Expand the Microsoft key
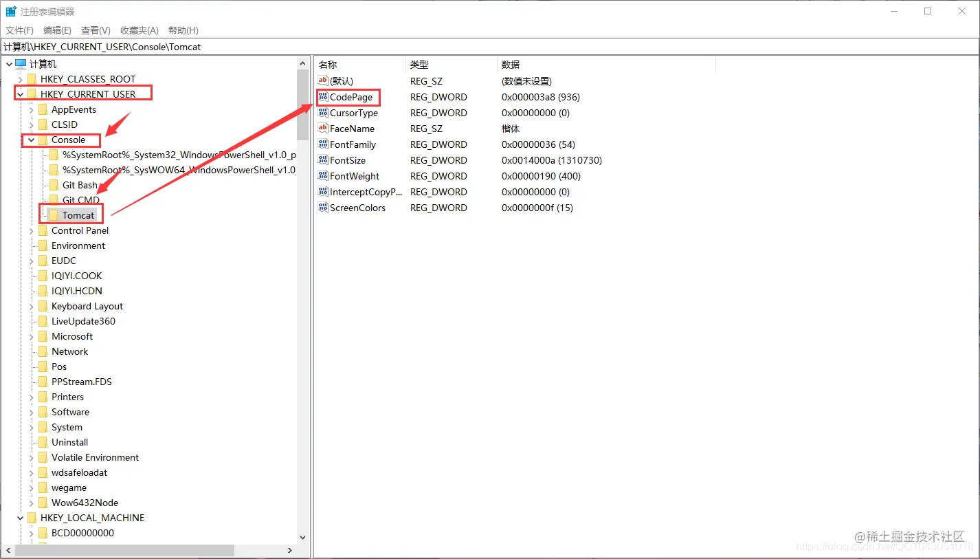This screenshot has height=559, width=980. (31, 336)
